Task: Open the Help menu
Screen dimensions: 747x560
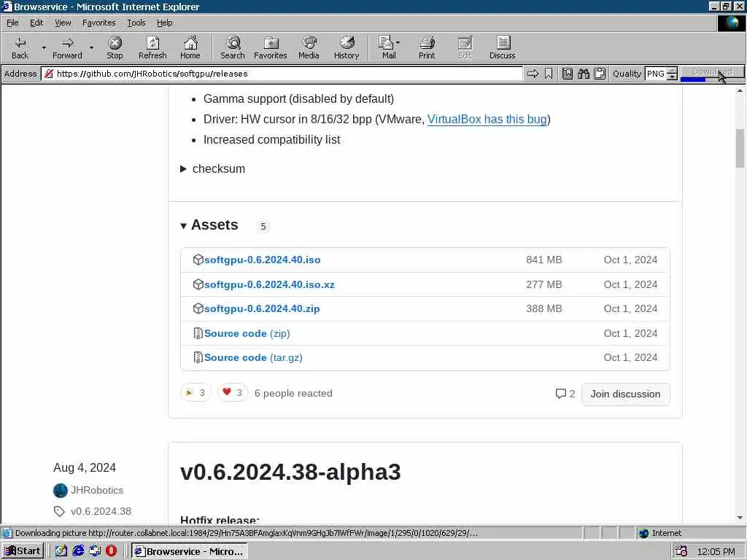Action: [164, 23]
